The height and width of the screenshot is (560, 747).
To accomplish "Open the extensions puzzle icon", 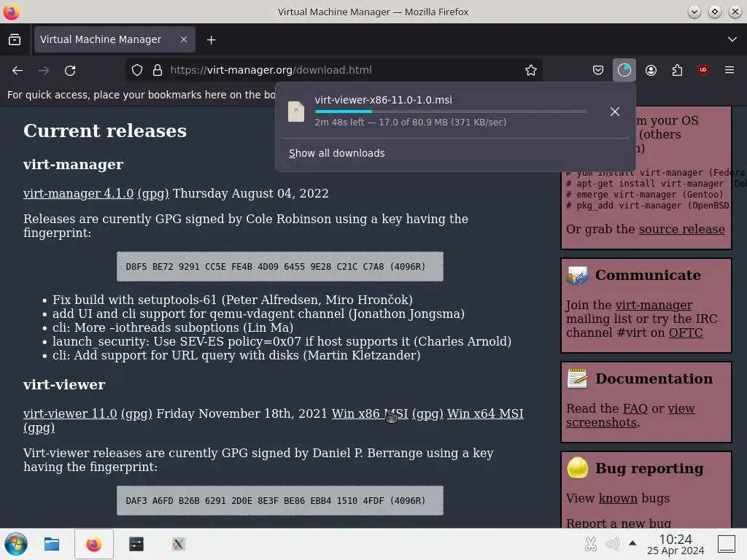I will coord(677,71).
